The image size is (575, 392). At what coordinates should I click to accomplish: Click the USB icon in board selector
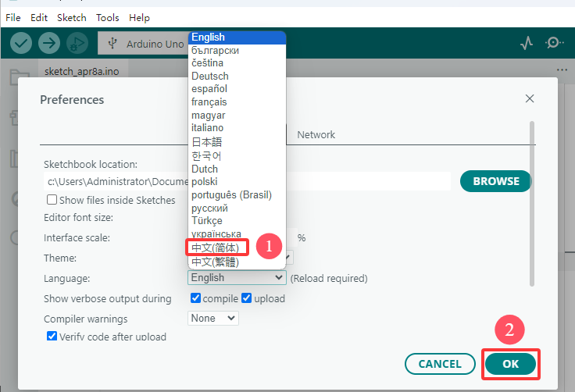click(x=112, y=43)
